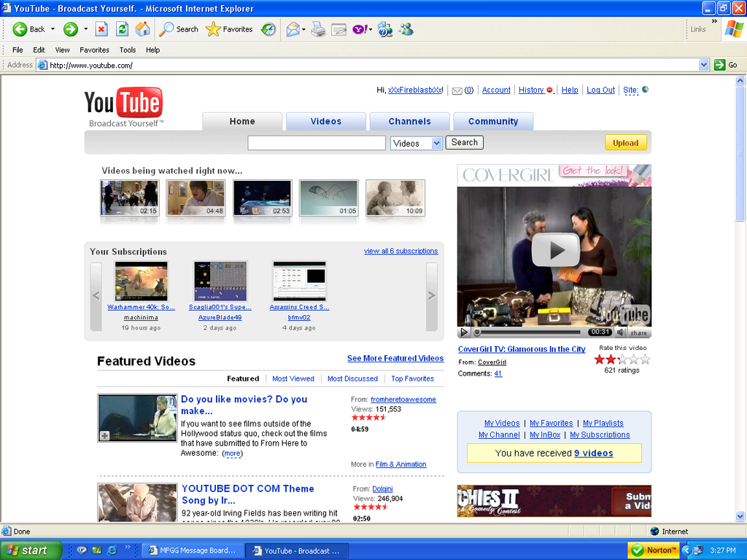Mute the CoverGirl video player
Screen dimensions: 747x560
click(621, 332)
